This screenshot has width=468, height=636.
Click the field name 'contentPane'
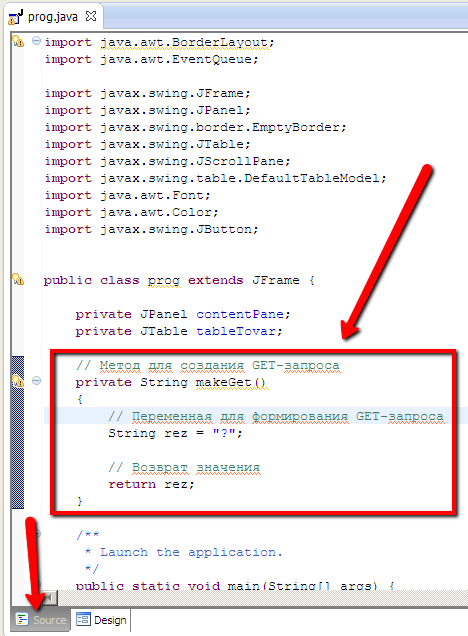pyautogui.click(x=240, y=315)
